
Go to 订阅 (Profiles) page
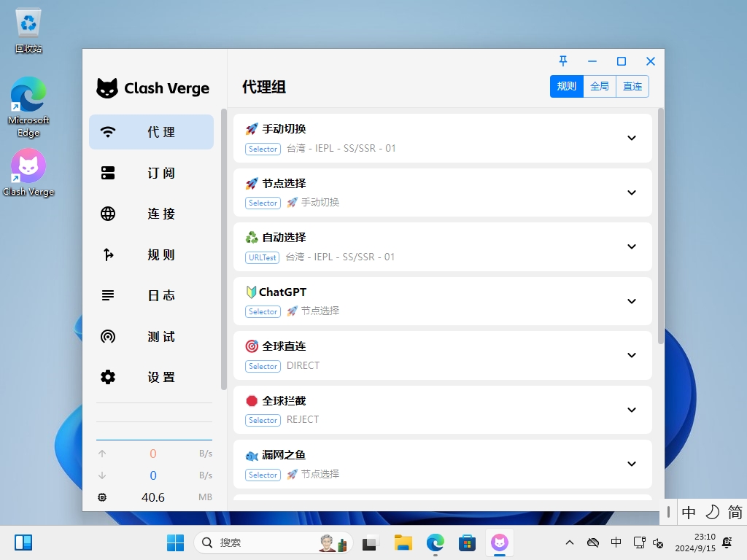coord(151,173)
